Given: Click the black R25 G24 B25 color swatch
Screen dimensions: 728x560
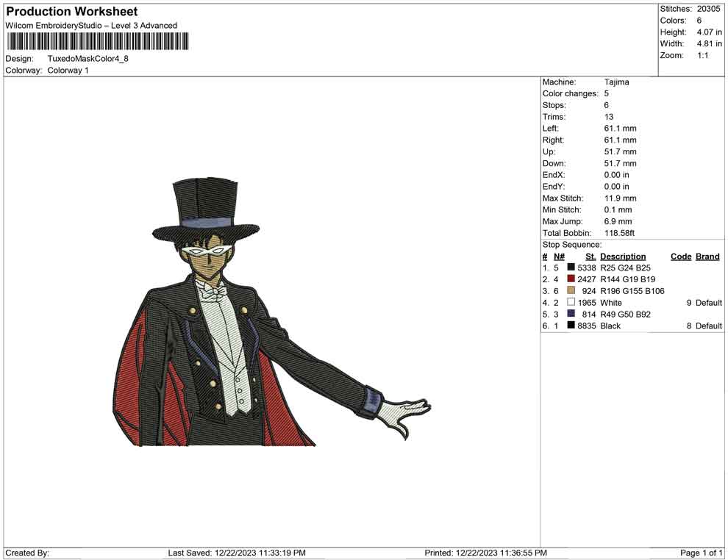Looking at the screenshot, I should pos(571,268).
